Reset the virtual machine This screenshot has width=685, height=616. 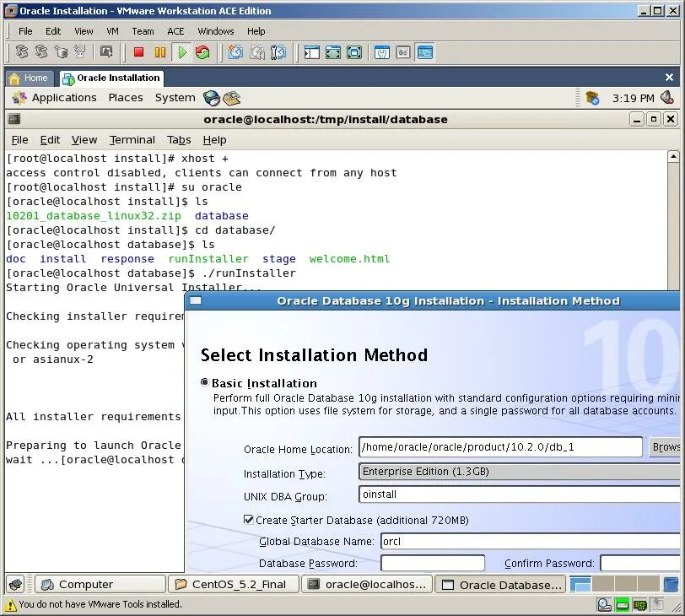pyautogui.click(x=202, y=52)
